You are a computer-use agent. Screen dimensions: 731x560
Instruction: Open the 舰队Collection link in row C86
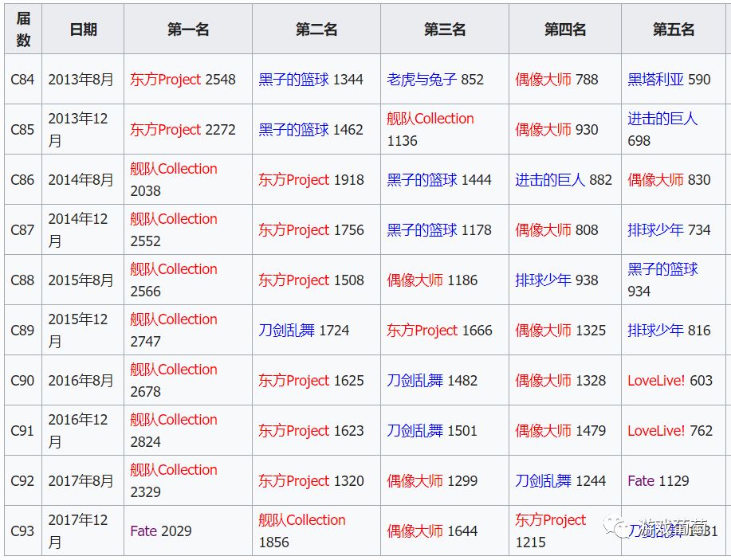click(174, 169)
